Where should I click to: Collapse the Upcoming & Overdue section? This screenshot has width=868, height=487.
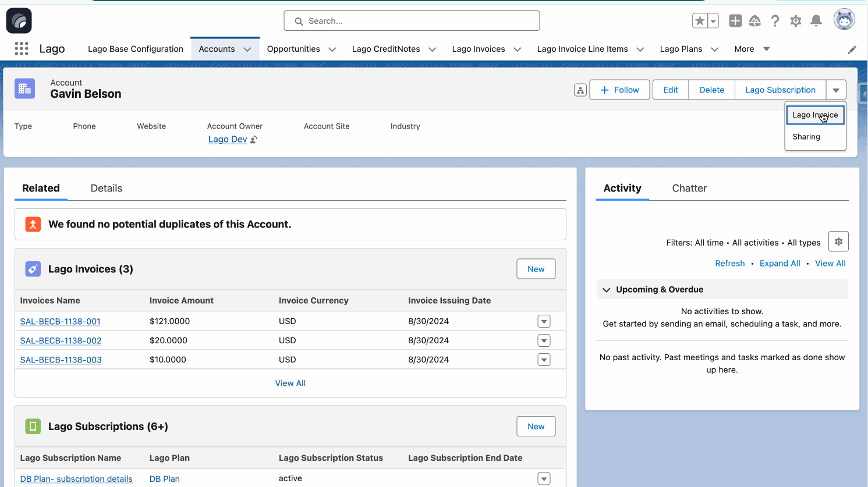tap(607, 290)
